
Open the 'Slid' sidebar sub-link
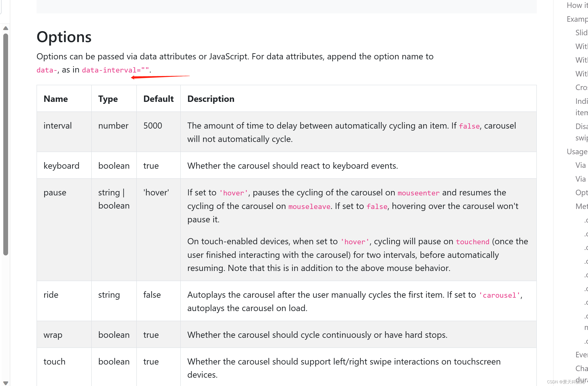581,33
